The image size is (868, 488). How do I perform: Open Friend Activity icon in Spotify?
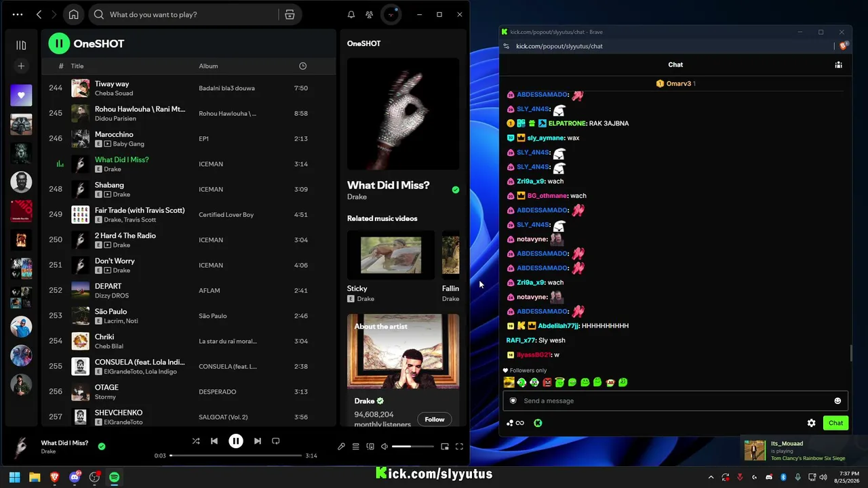[x=369, y=14]
